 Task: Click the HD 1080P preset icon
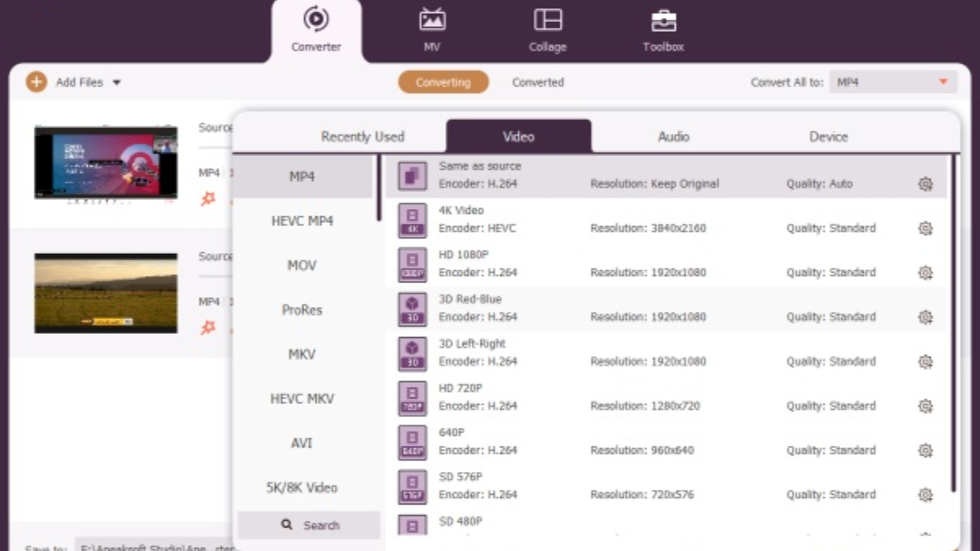tap(412, 264)
